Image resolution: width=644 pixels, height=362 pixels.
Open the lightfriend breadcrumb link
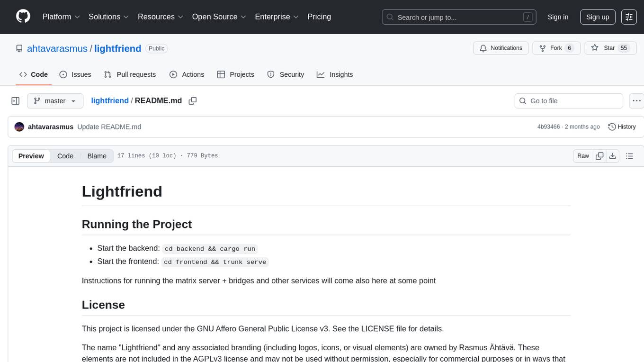coord(110,100)
